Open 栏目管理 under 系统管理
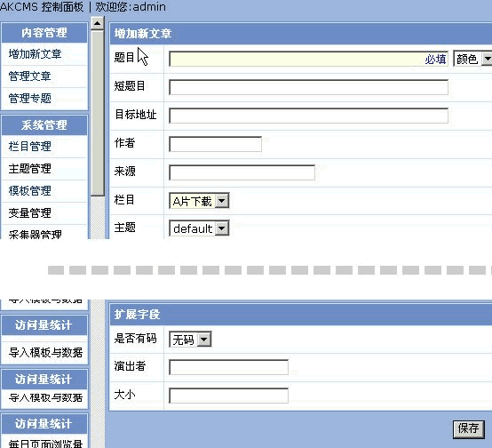 click(30, 147)
